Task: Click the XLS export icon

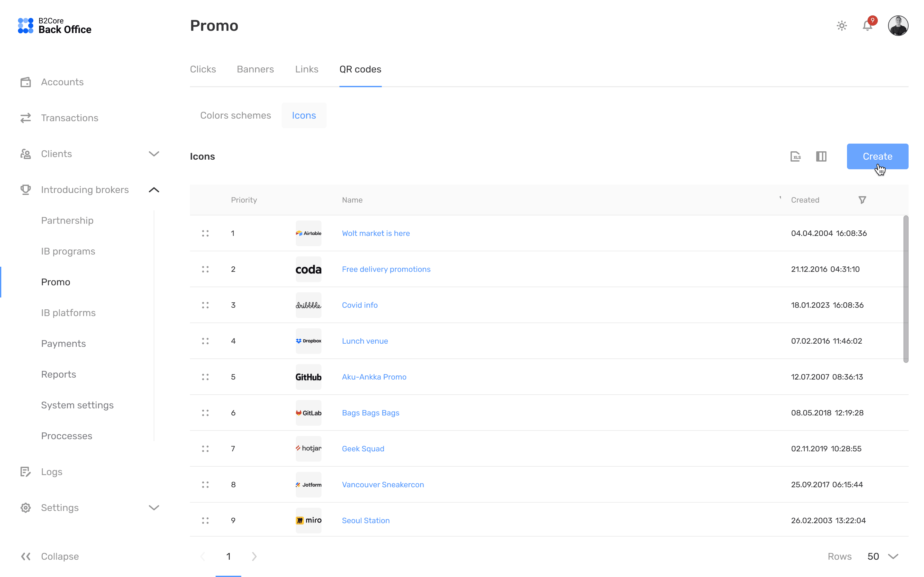Action: pyautogui.click(x=795, y=156)
